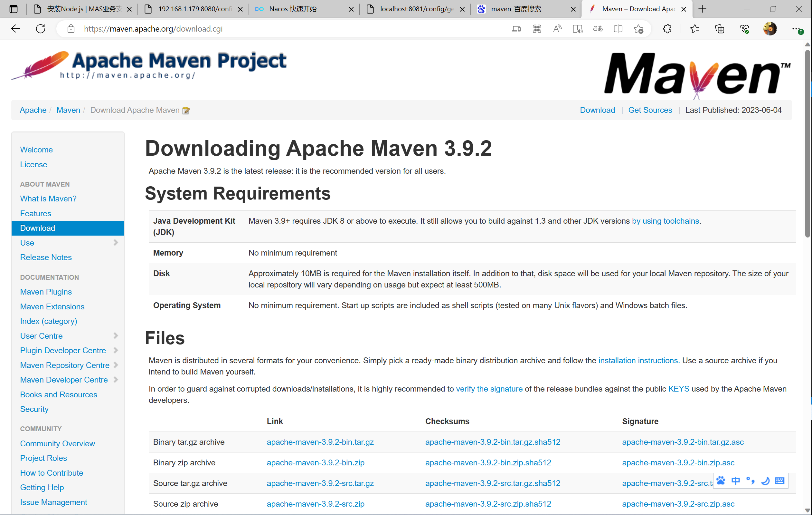Click the Download menu item in top navigation

[x=597, y=110]
